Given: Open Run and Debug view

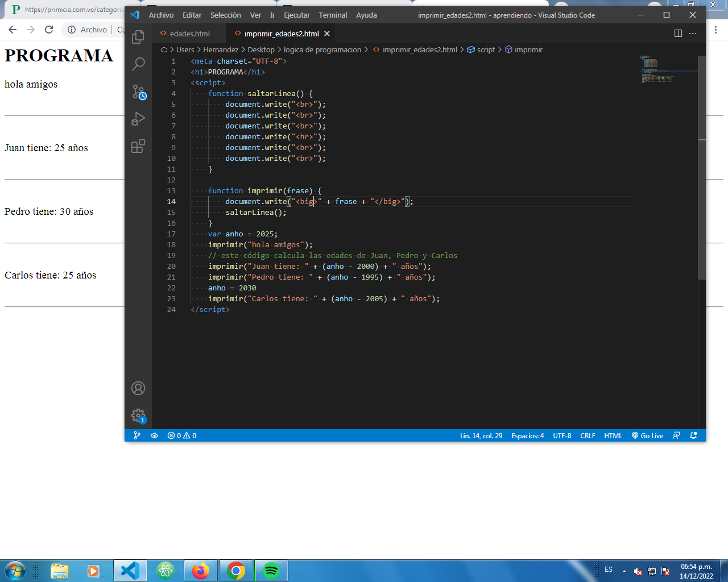Looking at the screenshot, I should 138,119.
